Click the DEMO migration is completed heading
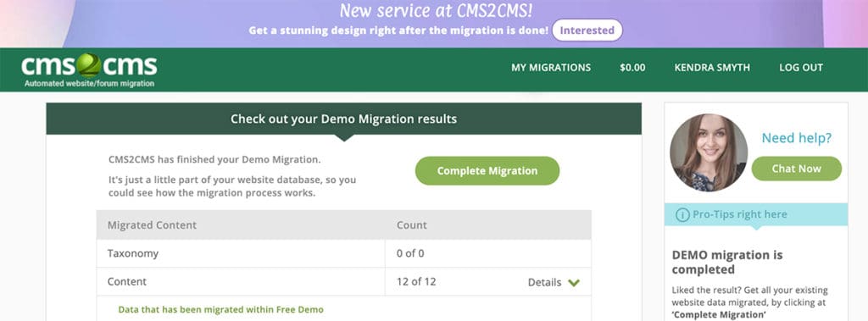 (x=727, y=263)
